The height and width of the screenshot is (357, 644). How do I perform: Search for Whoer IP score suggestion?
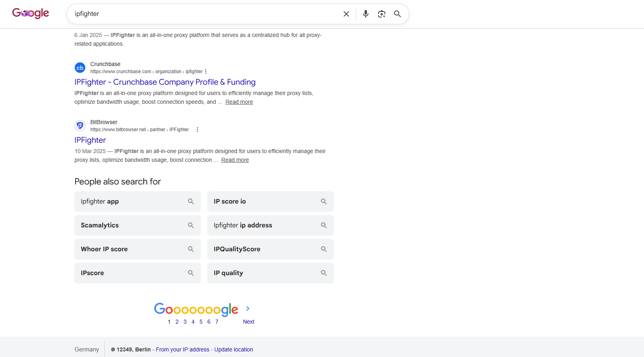click(x=138, y=249)
